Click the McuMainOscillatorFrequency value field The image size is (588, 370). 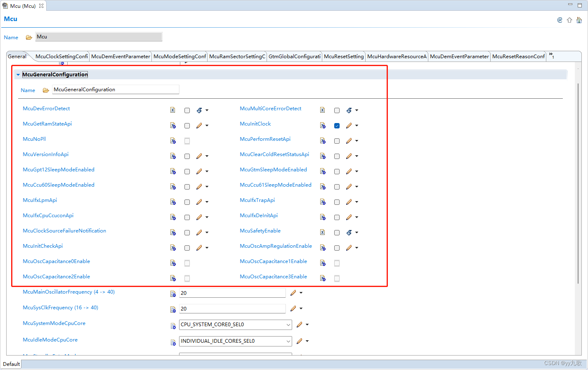tap(232, 293)
